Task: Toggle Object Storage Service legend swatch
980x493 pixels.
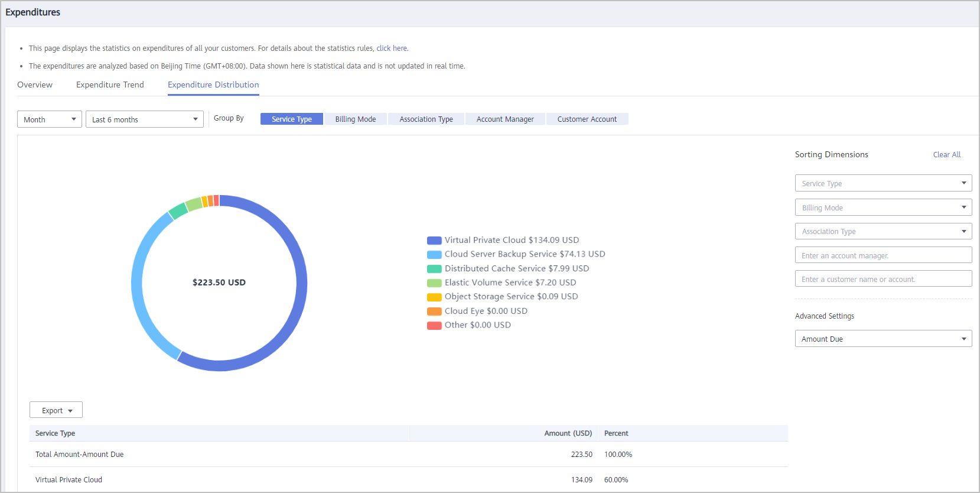Action: click(x=434, y=297)
